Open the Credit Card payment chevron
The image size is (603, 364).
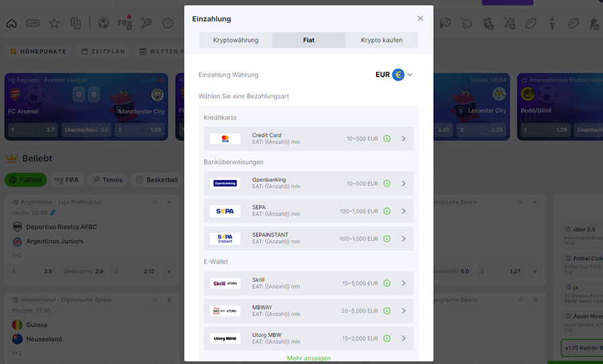[x=404, y=138]
